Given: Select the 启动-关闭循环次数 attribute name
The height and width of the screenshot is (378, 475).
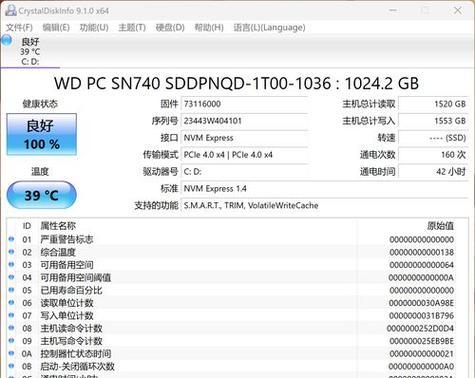Looking at the screenshot, I should coord(77,366).
